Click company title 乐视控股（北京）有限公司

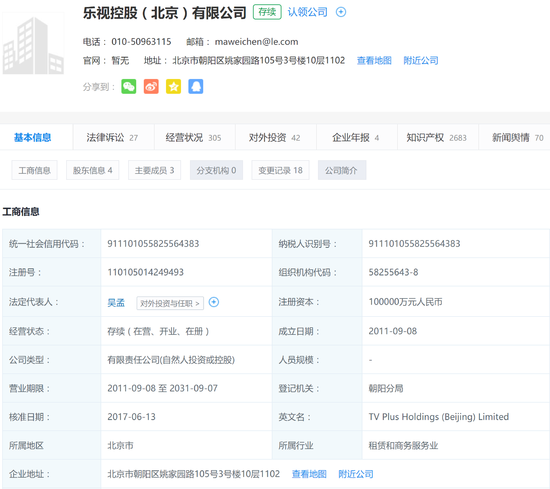click(x=165, y=13)
